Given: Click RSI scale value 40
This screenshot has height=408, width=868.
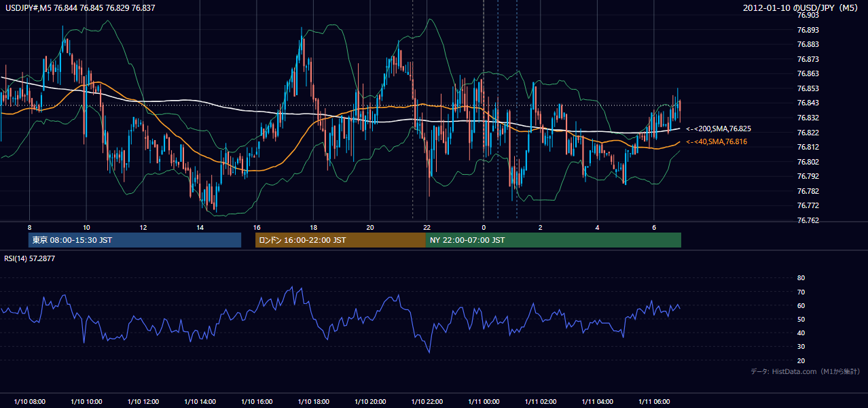Looking at the screenshot, I should [x=801, y=333].
